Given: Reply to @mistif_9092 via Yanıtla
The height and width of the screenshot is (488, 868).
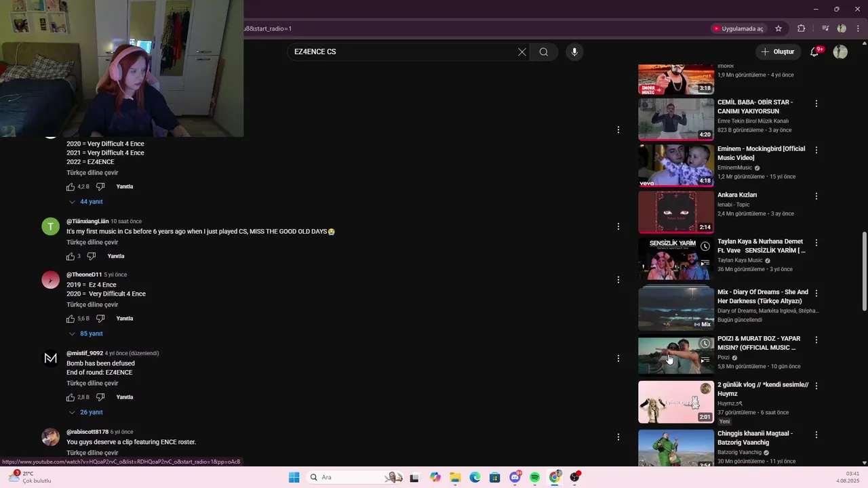Looking at the screenshot, I should tap(125, 397).
